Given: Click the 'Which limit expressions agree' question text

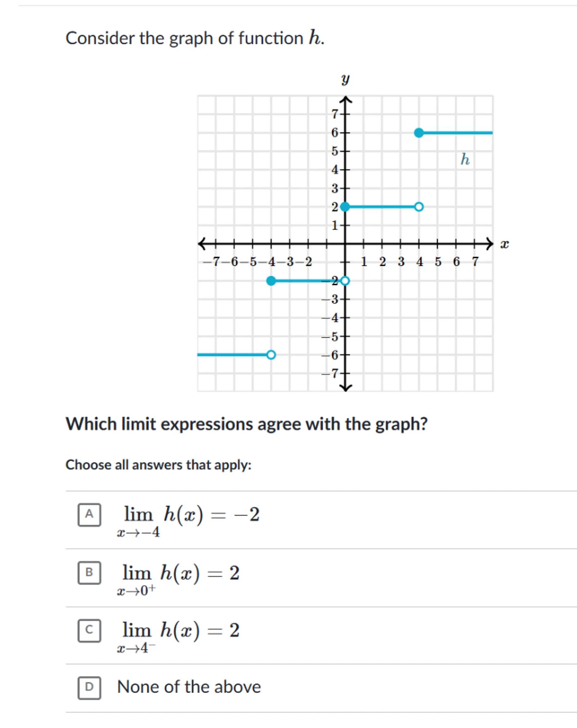Looking at the screenshot, I should point(246,424).
